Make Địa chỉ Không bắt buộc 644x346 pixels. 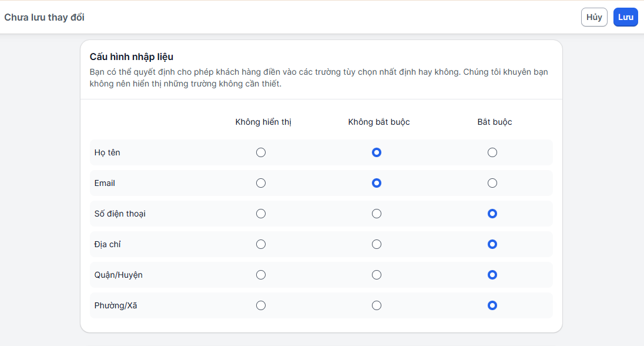point(377,244)
